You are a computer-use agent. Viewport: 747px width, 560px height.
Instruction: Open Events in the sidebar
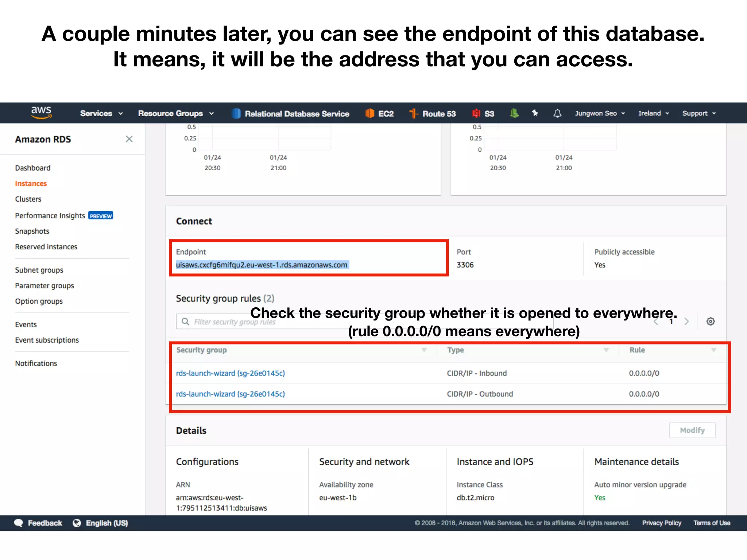pyautogui.click(x=26, y=324)
